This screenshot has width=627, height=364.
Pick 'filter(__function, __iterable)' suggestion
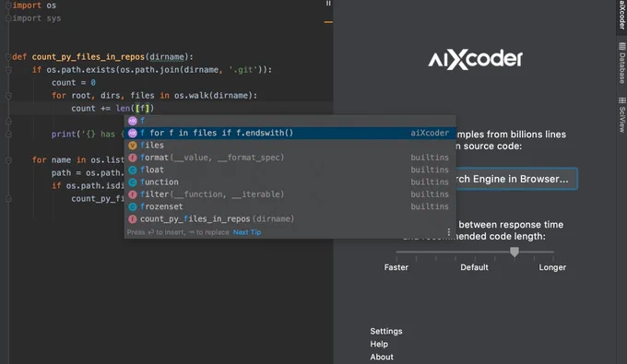pos(290,194)
